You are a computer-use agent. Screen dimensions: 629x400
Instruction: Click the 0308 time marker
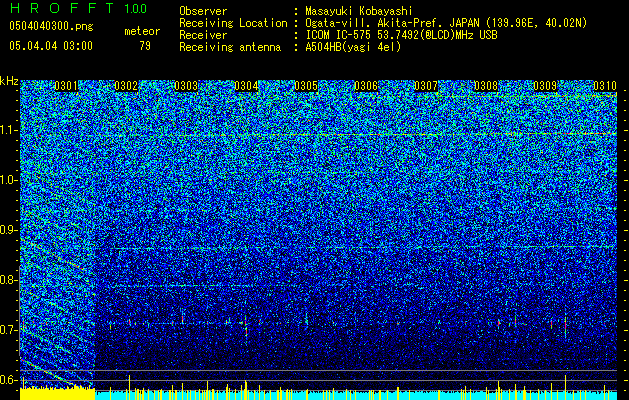pos(486,86)
